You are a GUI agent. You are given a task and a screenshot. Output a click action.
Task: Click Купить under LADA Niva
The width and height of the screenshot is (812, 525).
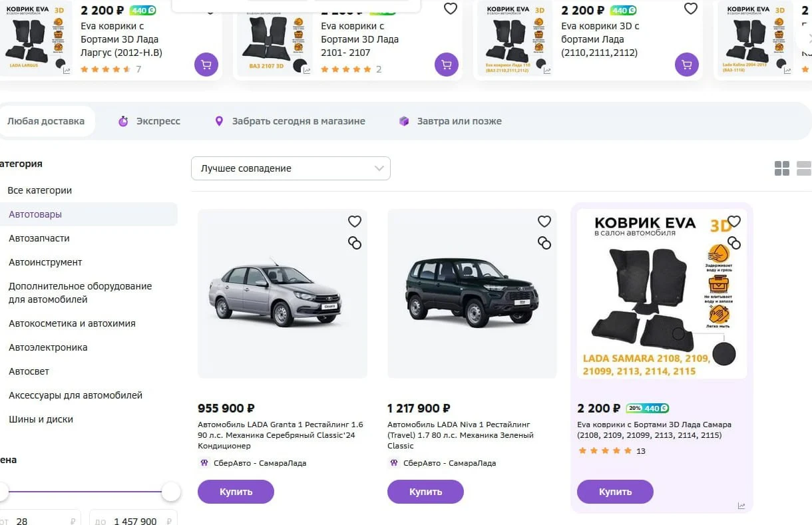pyautogui.click(x=425, y=492)
